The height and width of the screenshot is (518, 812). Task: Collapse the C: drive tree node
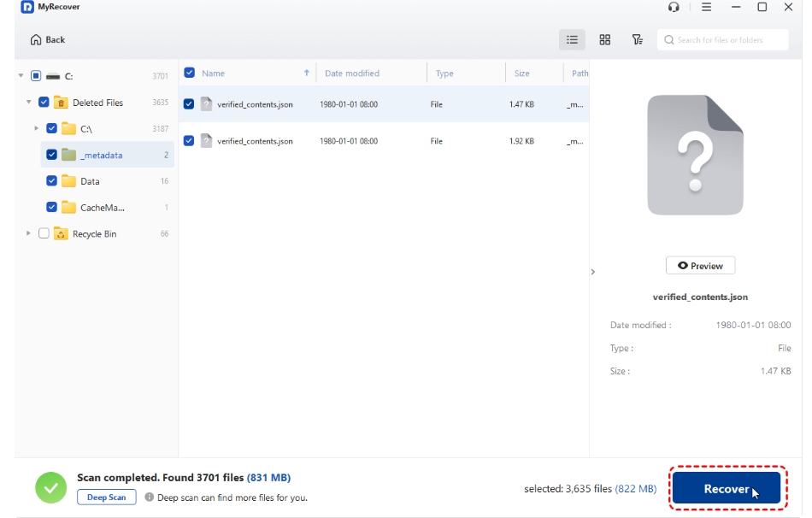[21, 75]
